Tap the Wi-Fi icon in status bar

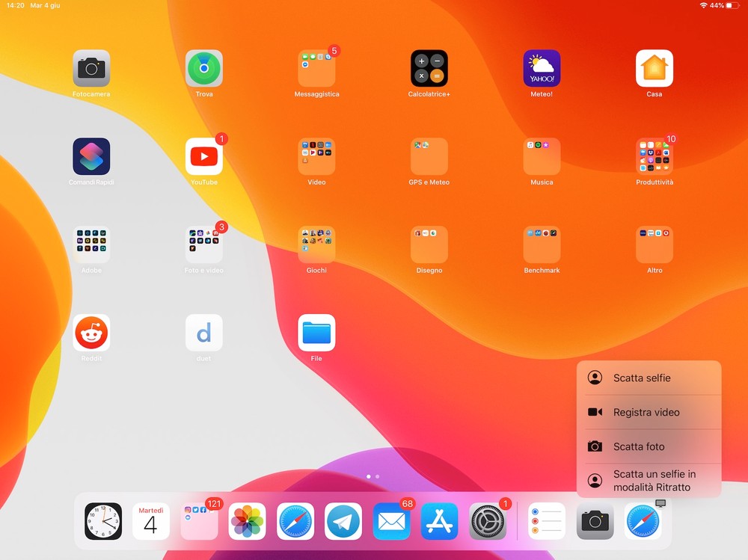coord(703,5)
